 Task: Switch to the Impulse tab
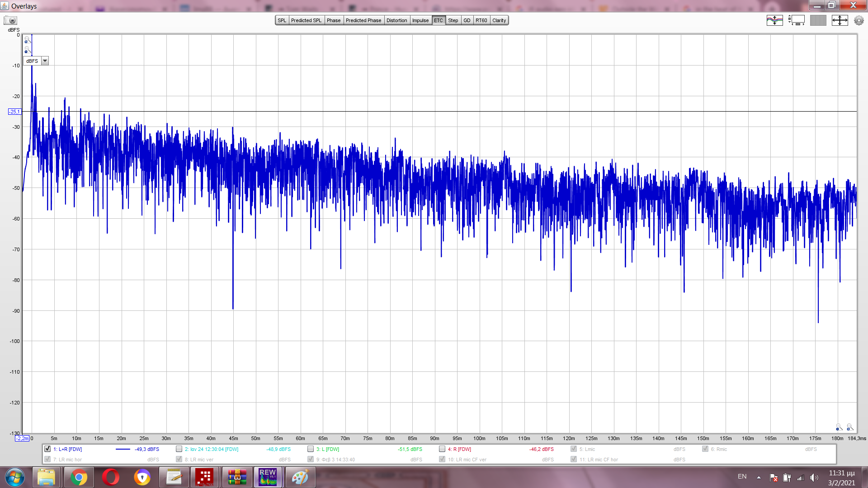click(x=420, y=20)
